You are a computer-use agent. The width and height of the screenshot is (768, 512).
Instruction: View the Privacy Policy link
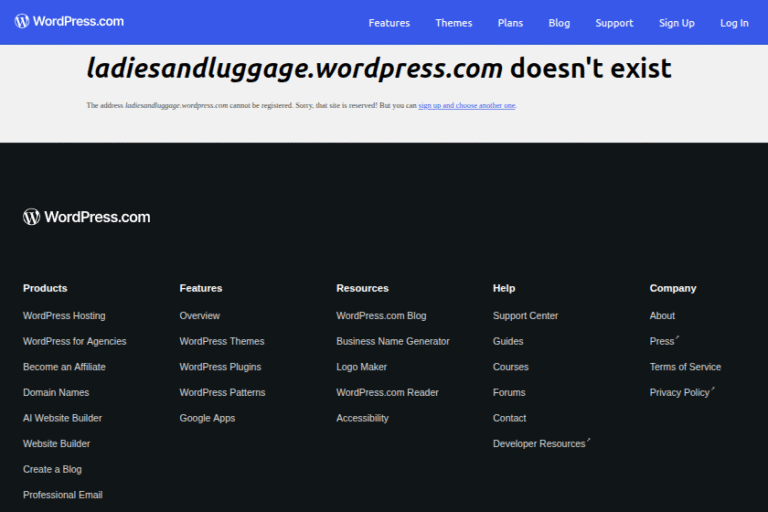coord(680,393)
